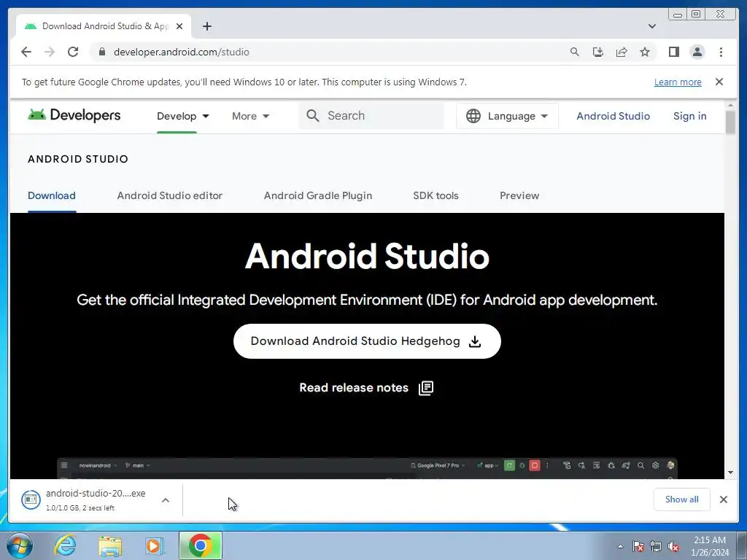Open the Windows Start menu
The width and height of the screenshot is (747, 560).
tap(19, 545)
